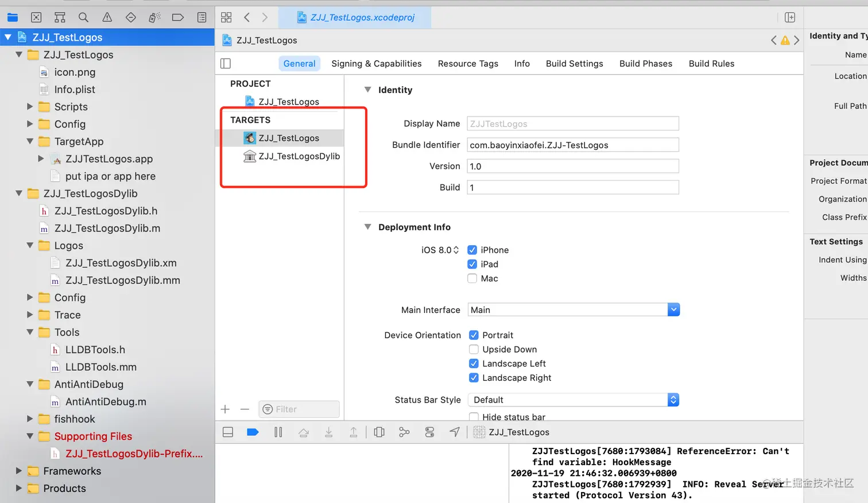Go back in editor history
Screen dimensions: 868x503
[x=247, y=17]
